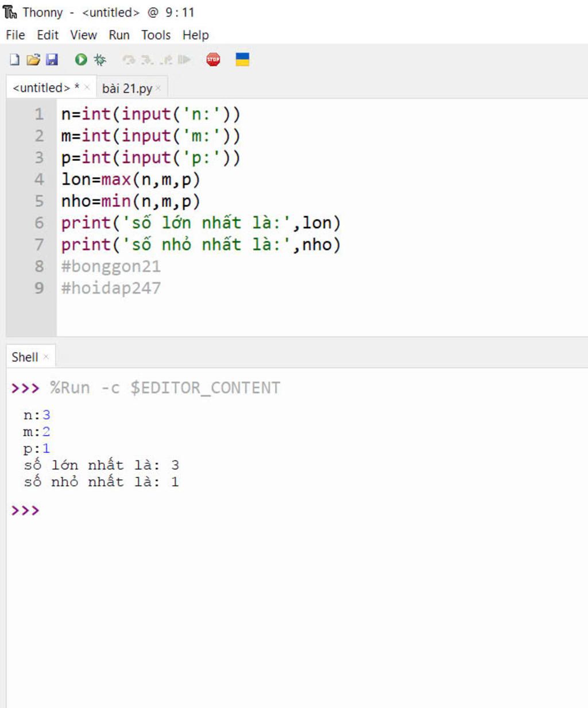Open the Help menu

[x=196, y=35]
